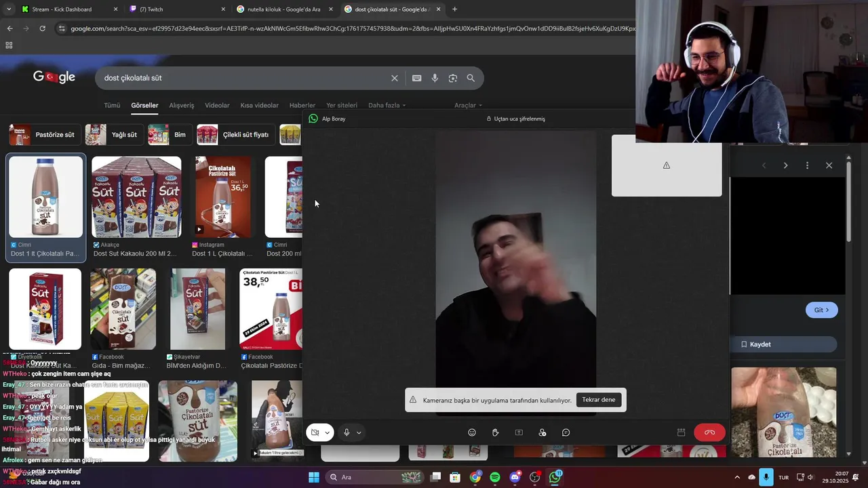The height and width of the screenshot is (488, 868).
Task: Open the Cimri Dost 1 lt bottle image
Action: click(45, 198)
